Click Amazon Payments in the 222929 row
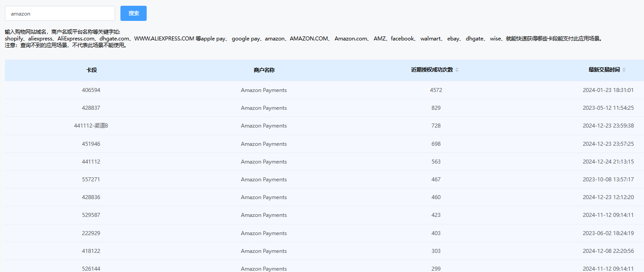The height and width of the screenshot is (272, 644). 264,233
